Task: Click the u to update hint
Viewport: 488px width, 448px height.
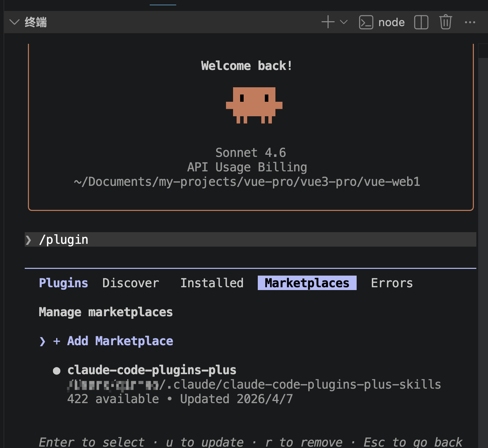Action: tap(205, 442)
